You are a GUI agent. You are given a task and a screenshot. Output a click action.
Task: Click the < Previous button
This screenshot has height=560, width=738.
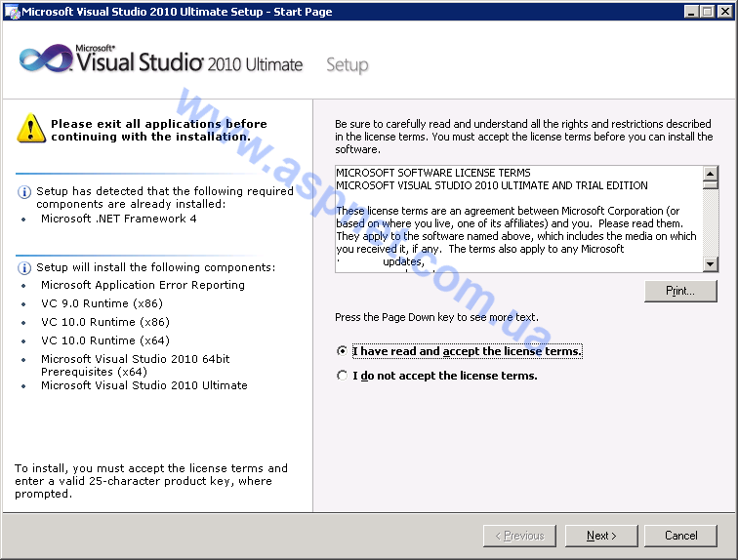(519, 536)
